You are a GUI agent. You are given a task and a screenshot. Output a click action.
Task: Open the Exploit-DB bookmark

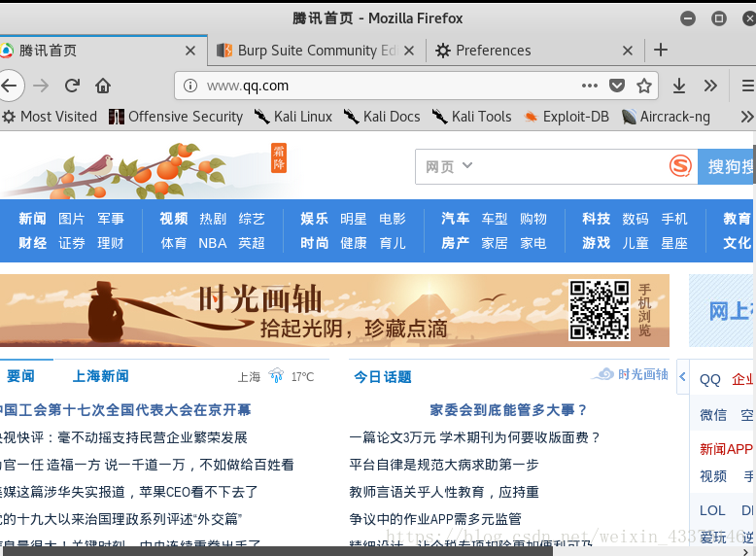tap(567, 117)
